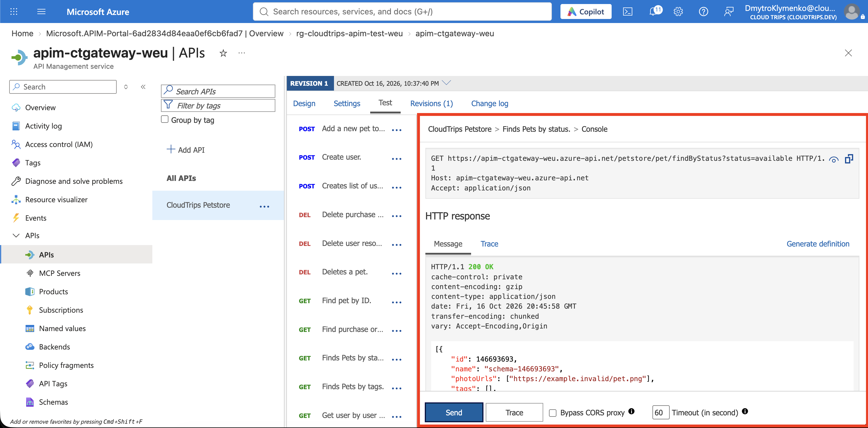Switch to the Trace response tab
This screenshot has width=868, height=428.
click(489, 244)
